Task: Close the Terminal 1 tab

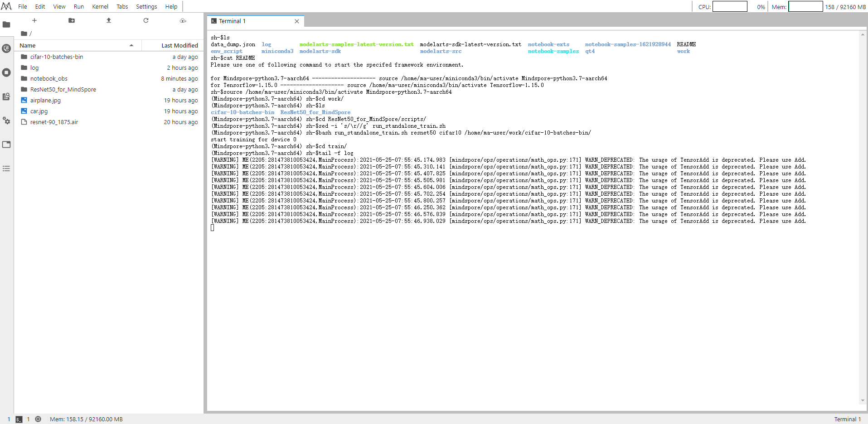Action: 297,21
